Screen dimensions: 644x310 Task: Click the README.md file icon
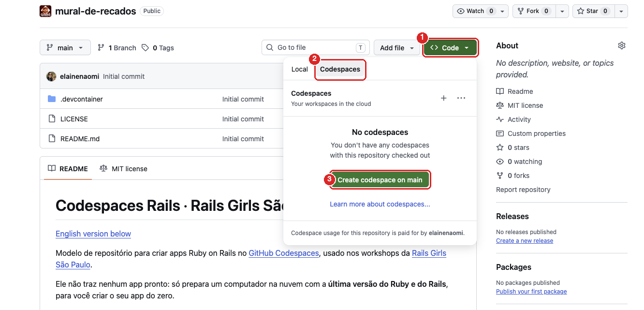click(52, 139)
